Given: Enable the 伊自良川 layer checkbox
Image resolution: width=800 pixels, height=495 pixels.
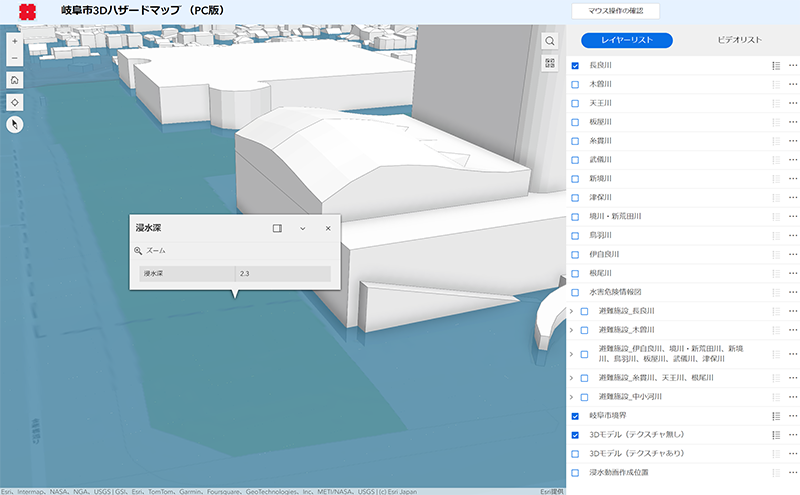Looking at the screenshot, I should (575, 254).
